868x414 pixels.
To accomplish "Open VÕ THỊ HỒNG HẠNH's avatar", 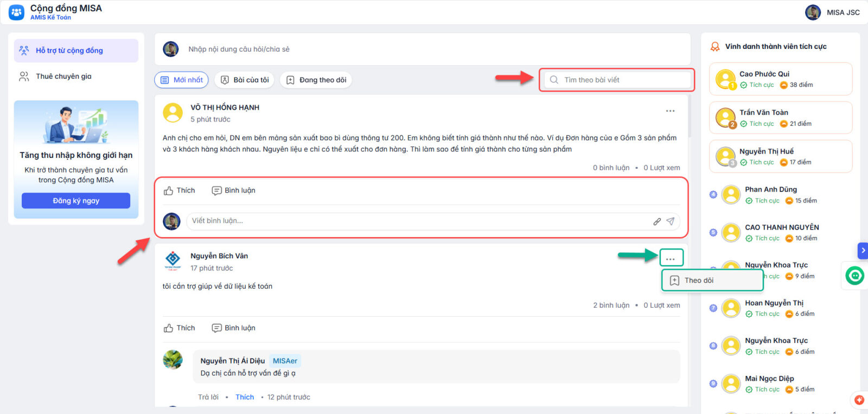I will [173, 113].
